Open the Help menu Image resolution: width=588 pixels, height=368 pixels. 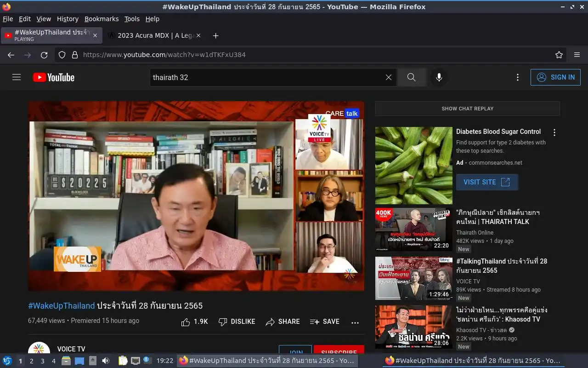click(152, 19)
